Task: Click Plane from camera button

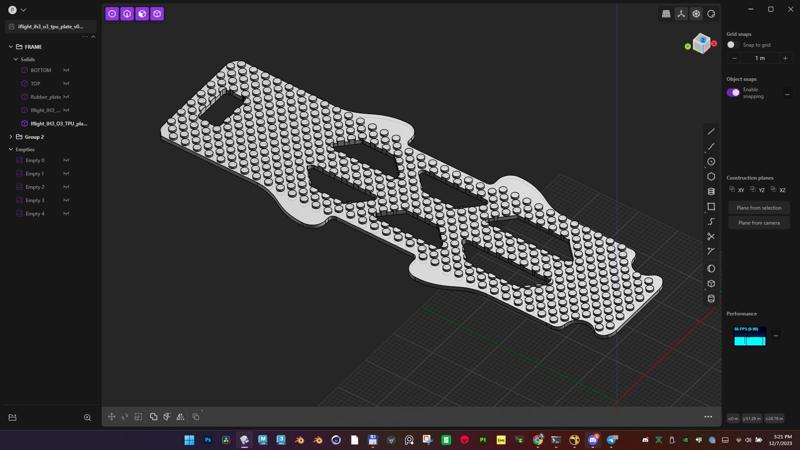Action: pyautogui.click(x=759, y=222)
